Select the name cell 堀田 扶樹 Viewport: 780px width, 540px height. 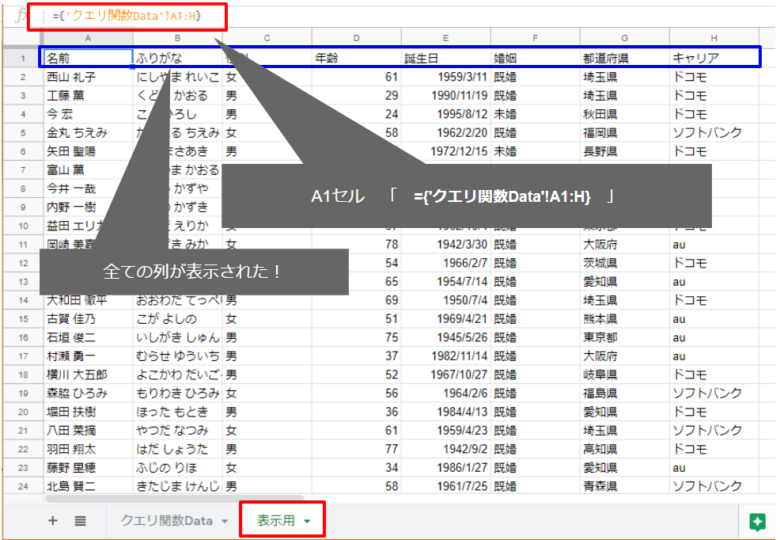coord(88,412)
